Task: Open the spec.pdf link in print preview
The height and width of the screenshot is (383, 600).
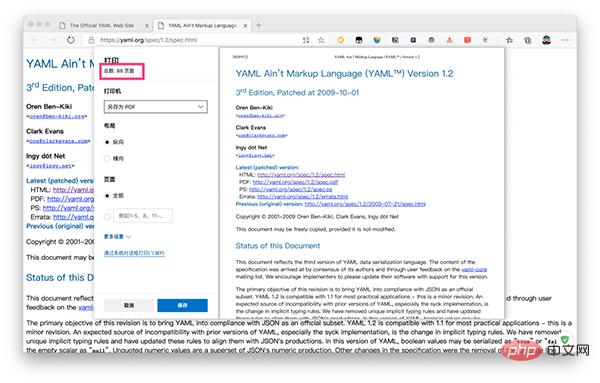Action: pos(295,182)
